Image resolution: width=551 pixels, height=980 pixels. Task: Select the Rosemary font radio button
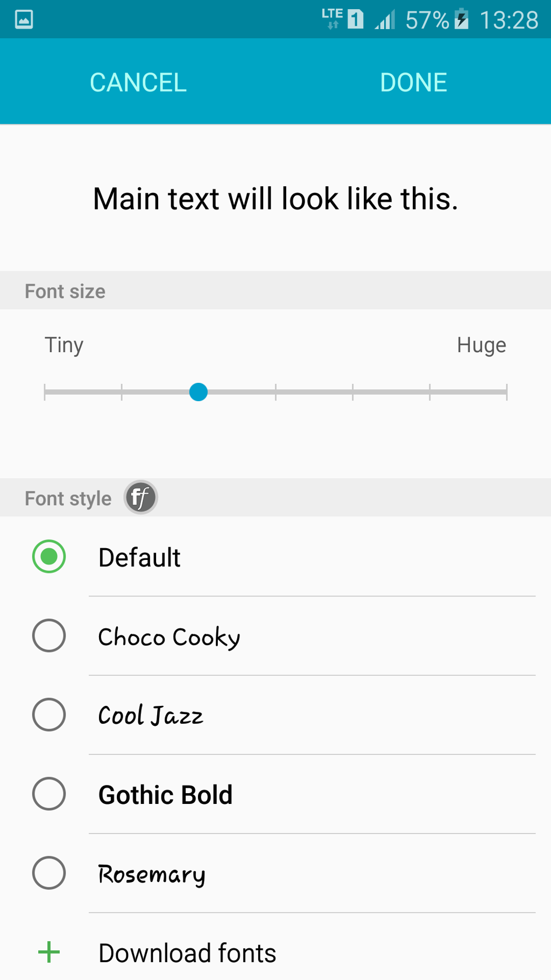tap(49, 873)
